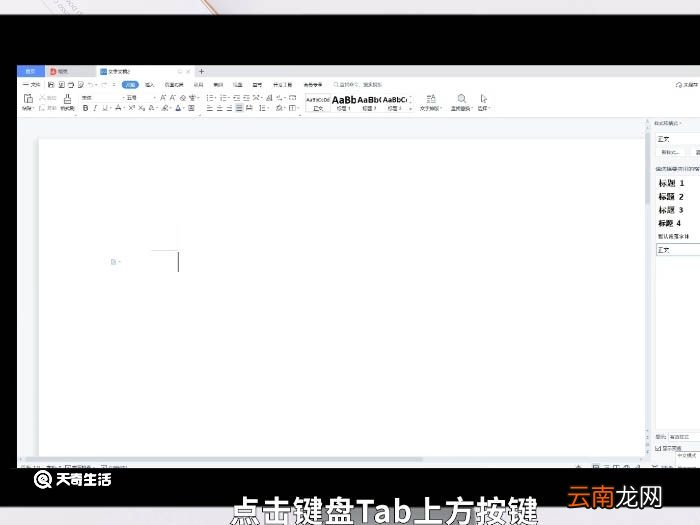The height and width of the screenshot is (525, 700).
Task: Click the New Style button in styles pane
Action: [671, 152]
